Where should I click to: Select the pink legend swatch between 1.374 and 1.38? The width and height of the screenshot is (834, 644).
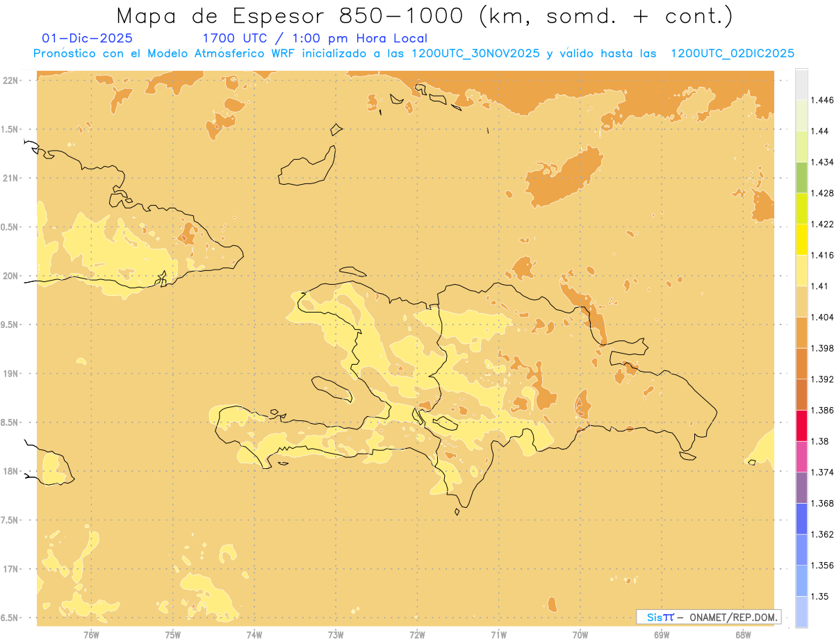[x=801, y=456]
